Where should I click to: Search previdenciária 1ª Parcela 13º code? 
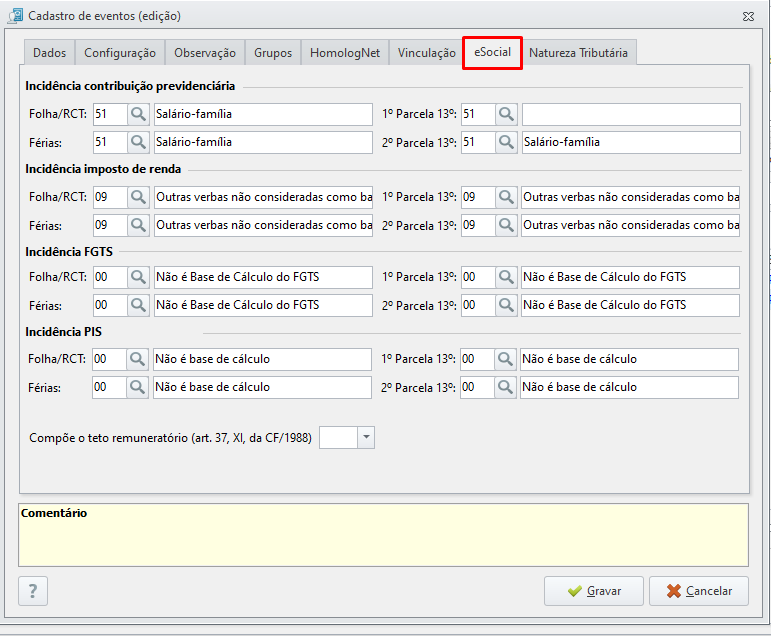pos(506,114)
